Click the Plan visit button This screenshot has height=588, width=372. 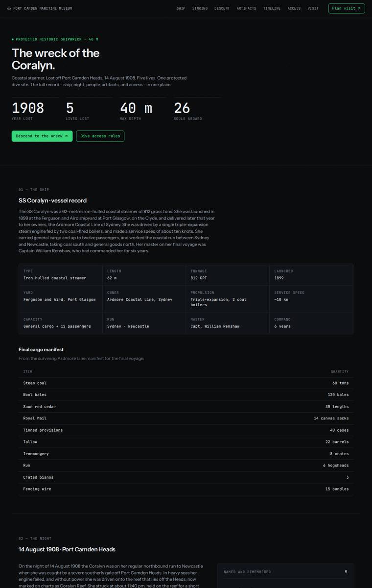point(347,8)
